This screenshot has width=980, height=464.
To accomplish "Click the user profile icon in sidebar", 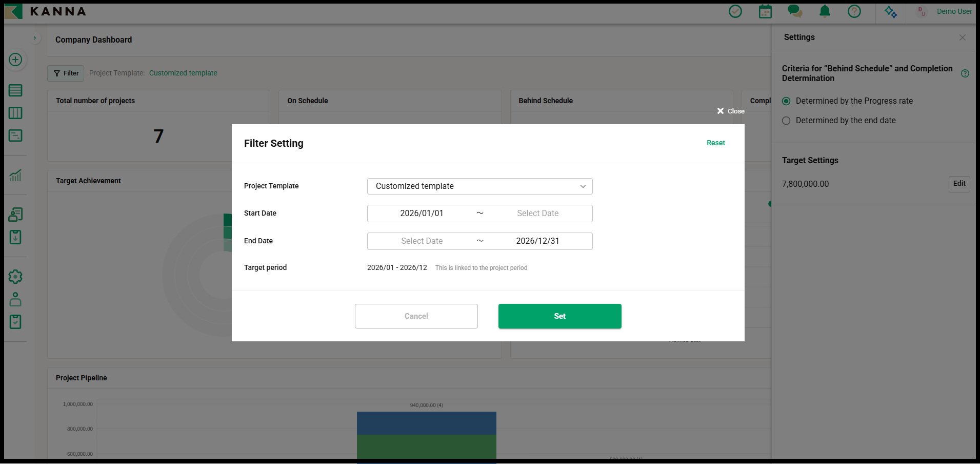I will (x=15, y=299).
